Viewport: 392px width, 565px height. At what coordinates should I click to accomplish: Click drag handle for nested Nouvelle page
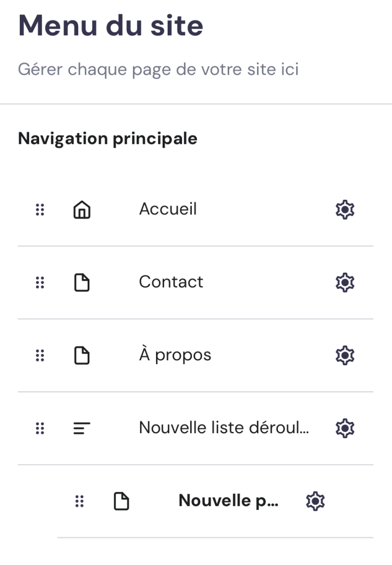[79, 501]
